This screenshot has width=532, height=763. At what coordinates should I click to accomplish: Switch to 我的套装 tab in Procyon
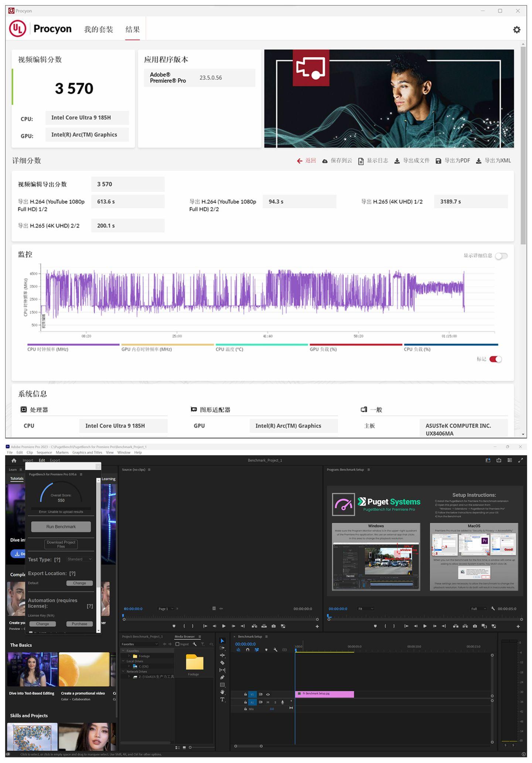click(x=98, y=30)
